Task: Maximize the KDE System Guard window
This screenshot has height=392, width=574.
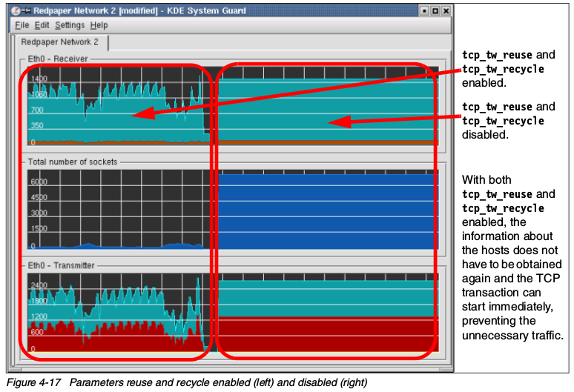Action: pos(435,11)
